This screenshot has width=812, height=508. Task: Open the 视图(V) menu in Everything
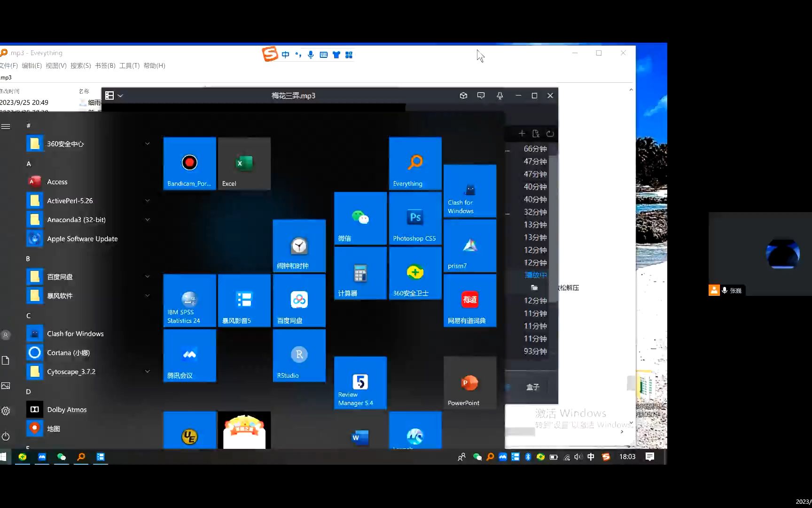point(56,65)
